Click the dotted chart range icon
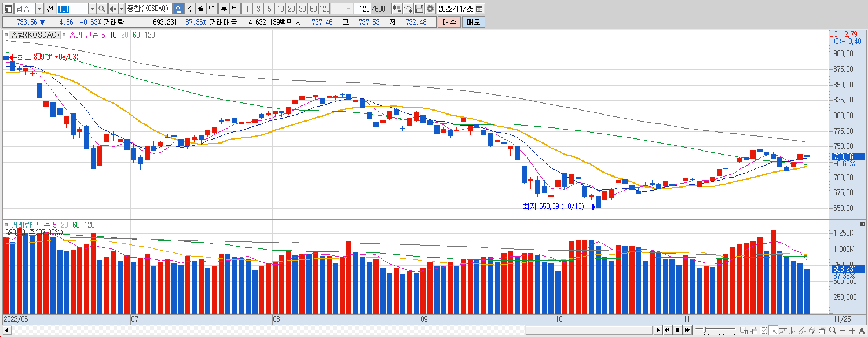 pos(763,330)
